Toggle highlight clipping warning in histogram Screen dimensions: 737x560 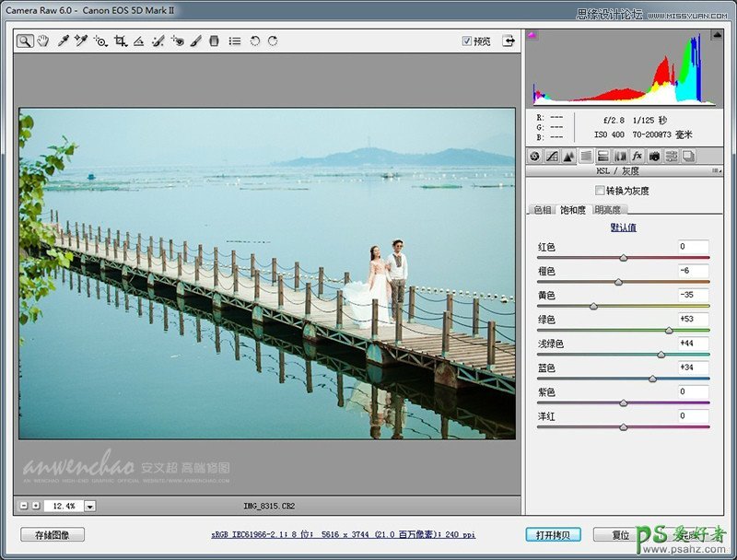(x=717, y=35)
